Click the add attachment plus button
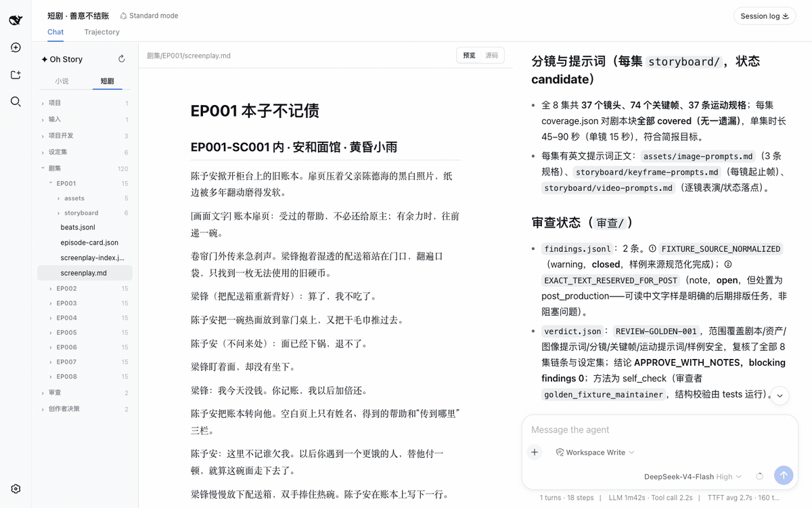The image size is (812, 508). point(535,452)
